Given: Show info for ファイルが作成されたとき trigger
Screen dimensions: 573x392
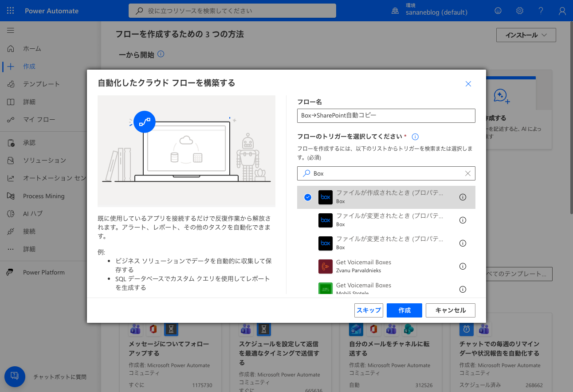Looking at the screenshot, I should (x=463, y=197).
